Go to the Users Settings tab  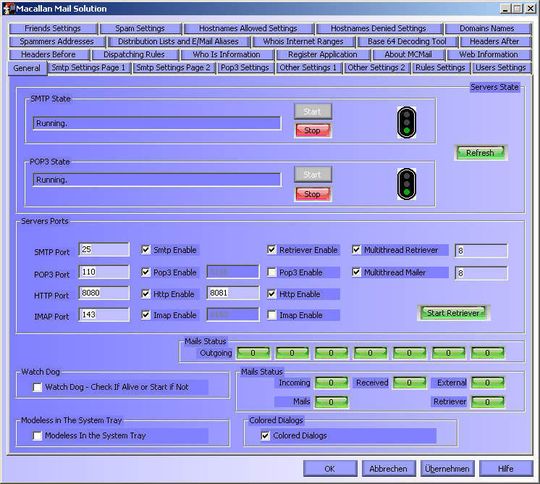tap(501, 68)
